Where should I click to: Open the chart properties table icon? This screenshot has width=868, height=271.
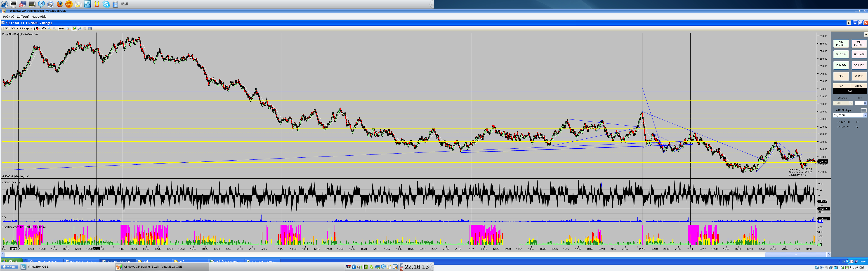(x=90, y=29)
